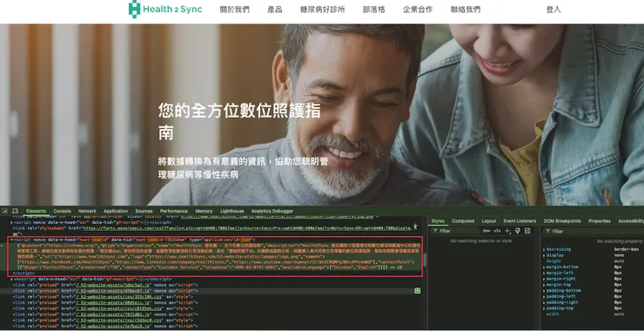
Task: Click the border-box value of box-sizing
Action: 627,250
